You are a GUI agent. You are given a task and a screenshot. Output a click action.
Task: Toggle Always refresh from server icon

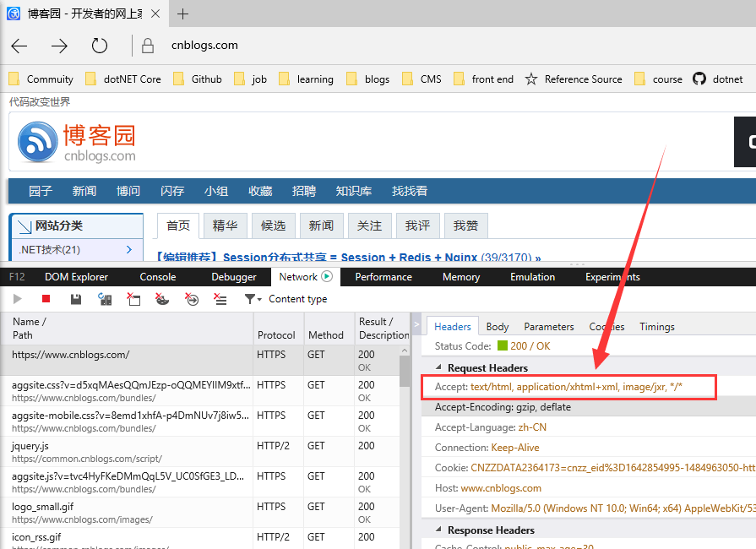pos(105,299)
